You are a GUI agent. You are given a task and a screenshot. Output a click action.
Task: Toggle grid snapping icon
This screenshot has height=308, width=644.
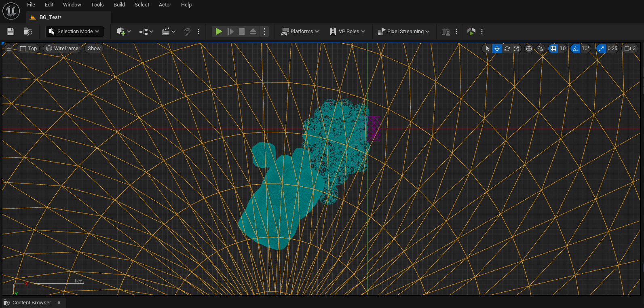tap(553, 49)
